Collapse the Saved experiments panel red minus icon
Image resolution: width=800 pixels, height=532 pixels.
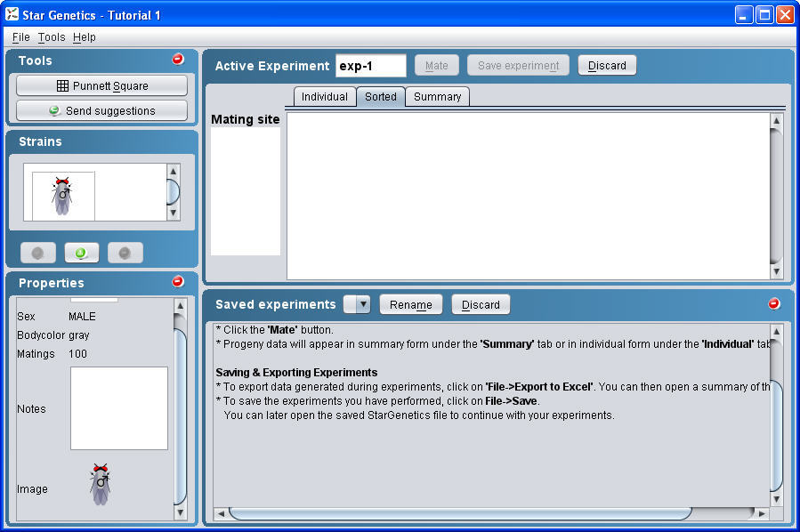click(774, 303)
